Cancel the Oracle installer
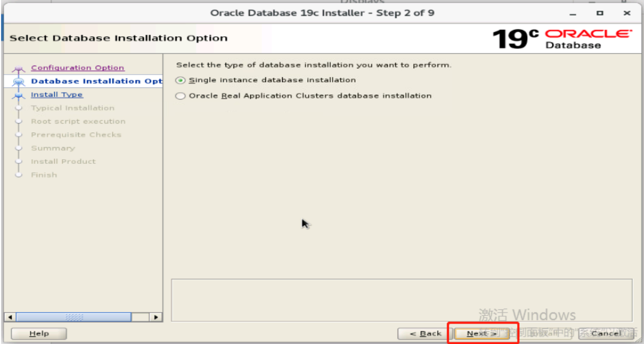This screenshot has height=344, width=644. (x=606, y=333)
